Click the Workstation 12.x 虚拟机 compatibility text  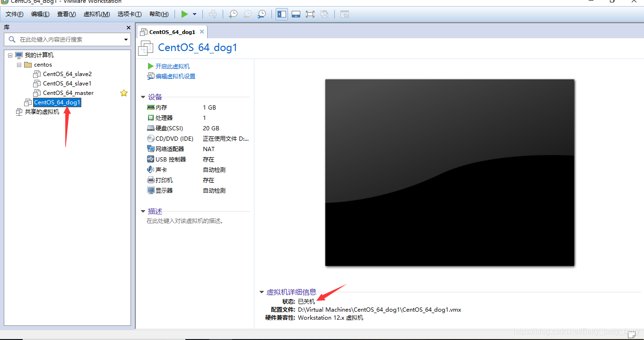(x=331, y=318)
